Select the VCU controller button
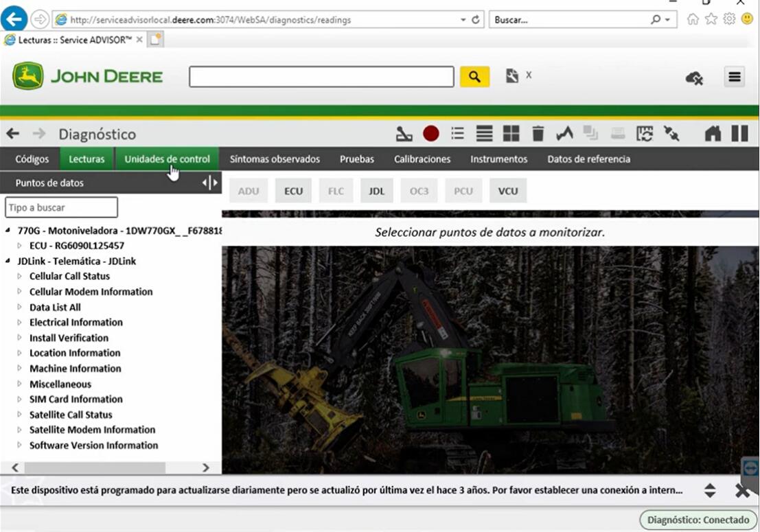The height and width of the screenshot is (532, 760). [508, 191]
